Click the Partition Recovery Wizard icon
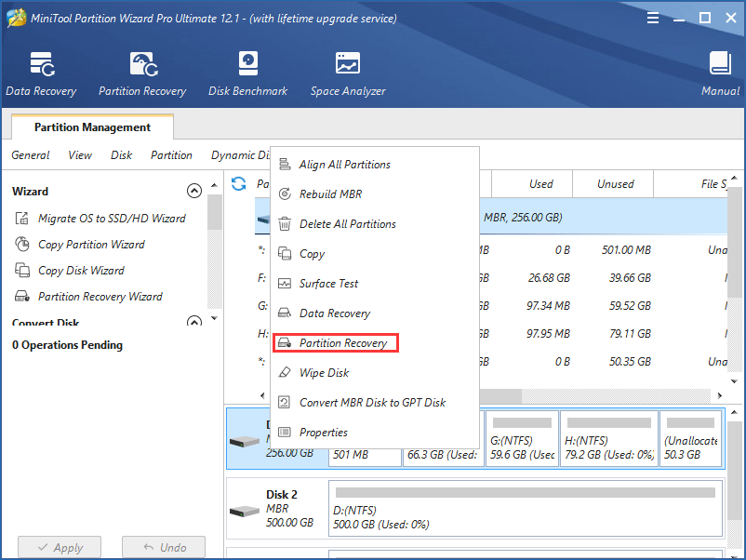746x560 pixels. click(x=20, y=297)
